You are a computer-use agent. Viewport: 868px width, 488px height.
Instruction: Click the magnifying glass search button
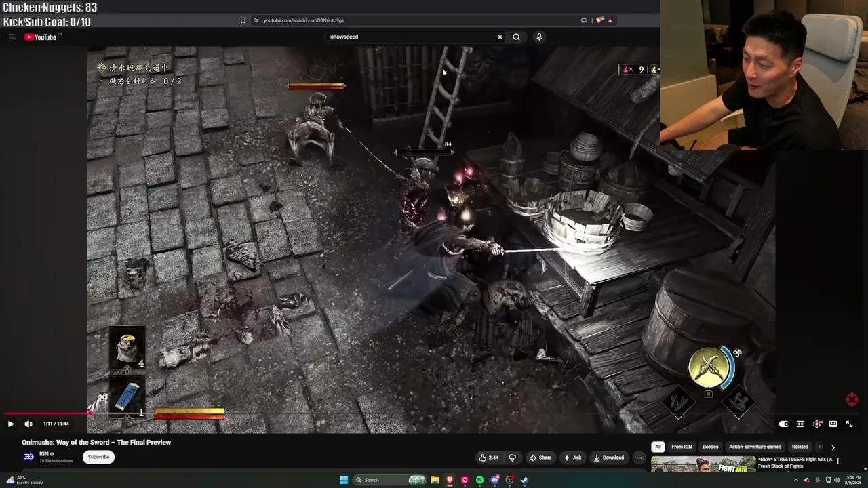(x=516, y=37)
